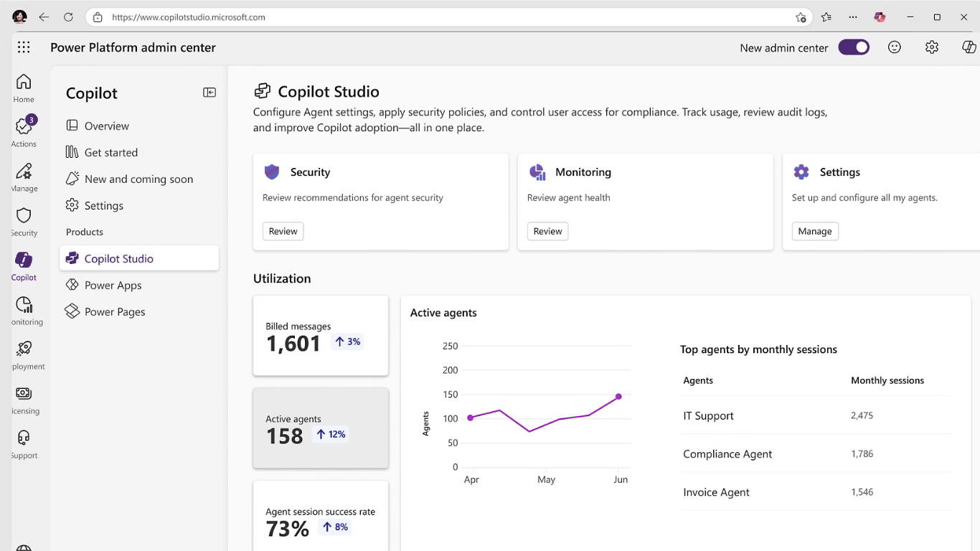Switch to Power Apps under Products
Image resolution: width=980 pixels, height=551 pixels.
pos(113,285)
